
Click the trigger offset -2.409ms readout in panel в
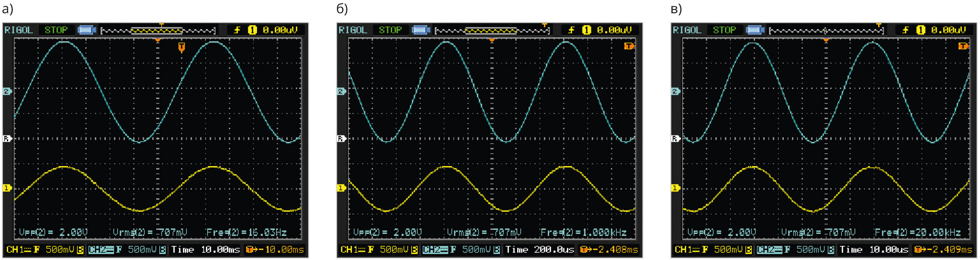point(942,250)
